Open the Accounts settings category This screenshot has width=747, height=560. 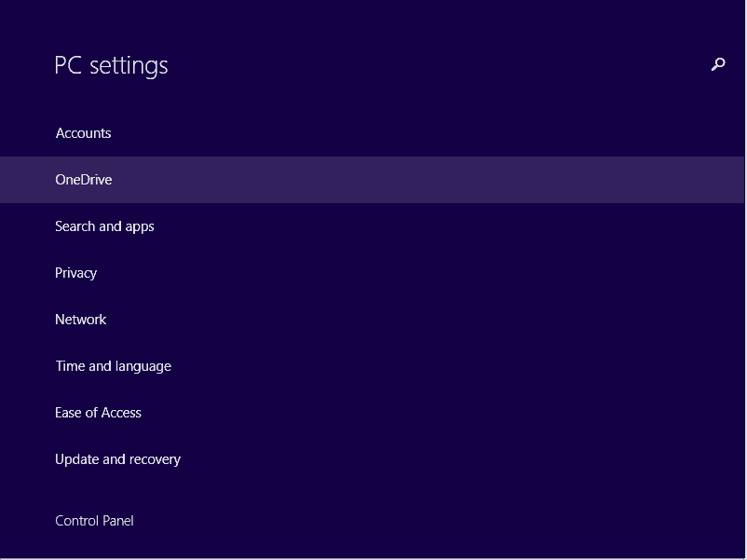pyautogui.click(x=372, y=133)
